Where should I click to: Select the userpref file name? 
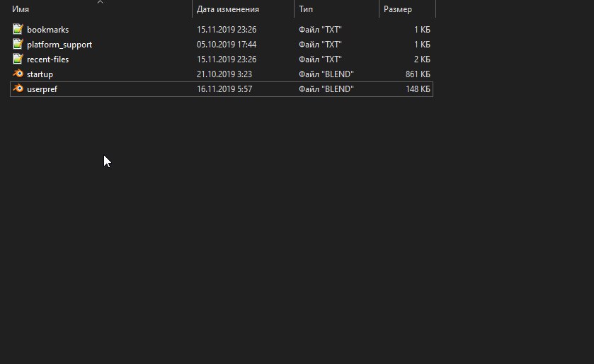(x=42, y=89)
